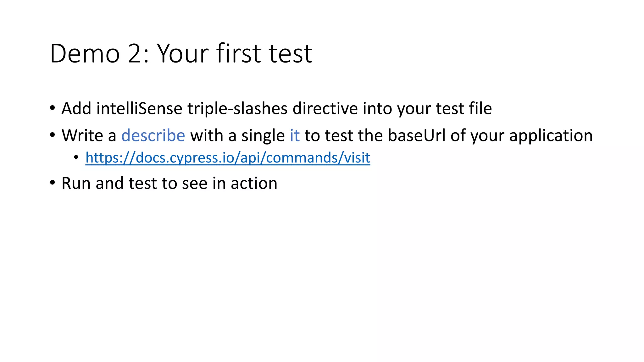Screen dimensions: 644x362
Task: Select the word "intelliSense" in the first bullet
Action: [139, 109]
